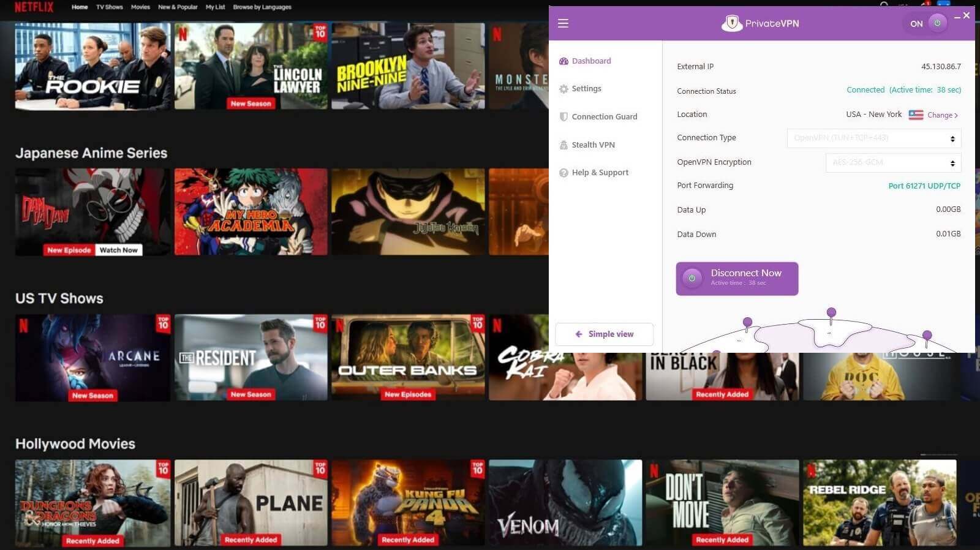
Task: Click the Disconnect Now button
Action: tap(737, 279)
